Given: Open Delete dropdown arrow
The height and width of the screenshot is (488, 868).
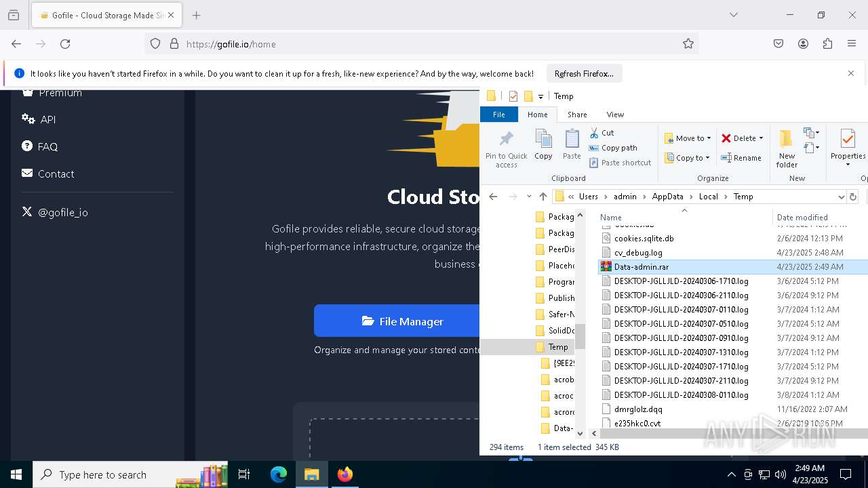Looking at the screenshot, I should click(x=761, y=138).
